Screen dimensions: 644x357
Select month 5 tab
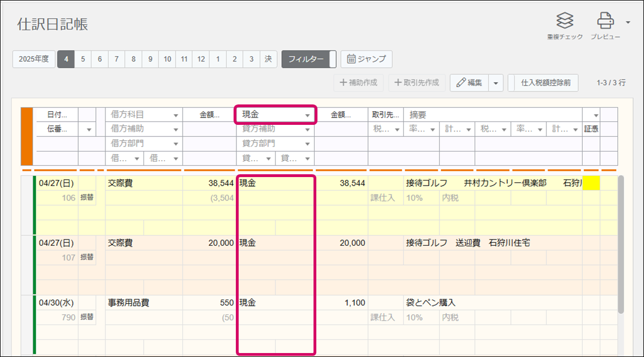[x=83, y=59]
